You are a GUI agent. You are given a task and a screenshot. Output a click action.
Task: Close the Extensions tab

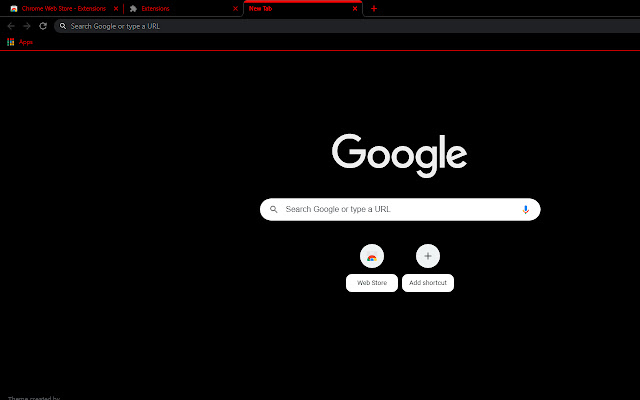(x=235, y=9)
